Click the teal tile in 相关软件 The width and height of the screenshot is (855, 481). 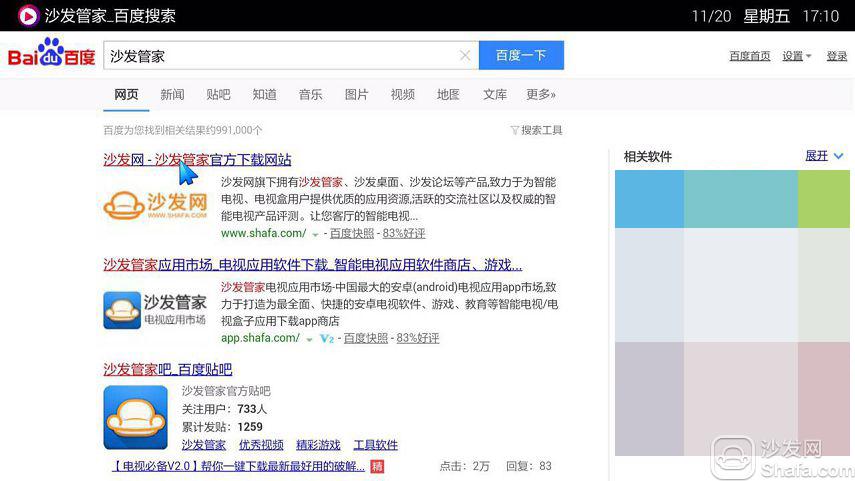coord(740,199)
